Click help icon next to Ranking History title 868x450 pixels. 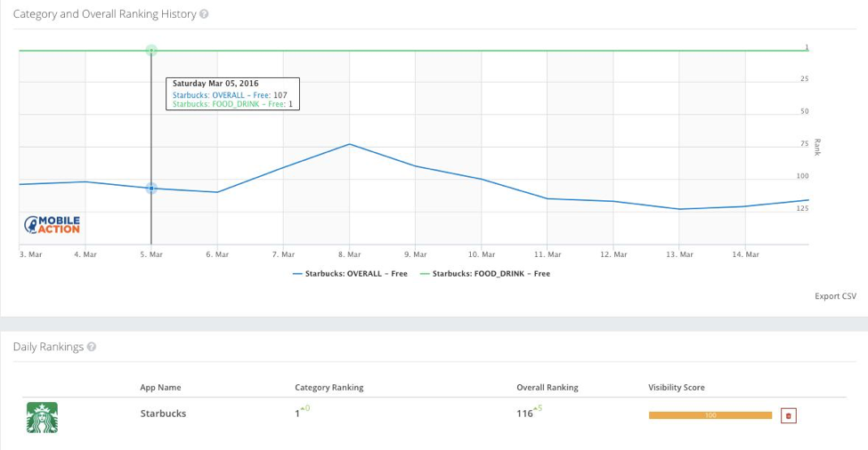coord(204,14)
